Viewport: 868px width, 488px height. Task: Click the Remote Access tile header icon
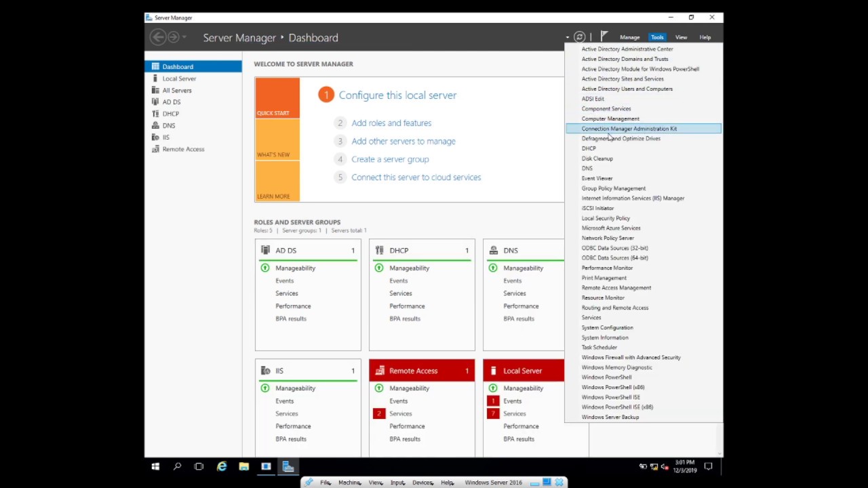(x=379, y=371)
